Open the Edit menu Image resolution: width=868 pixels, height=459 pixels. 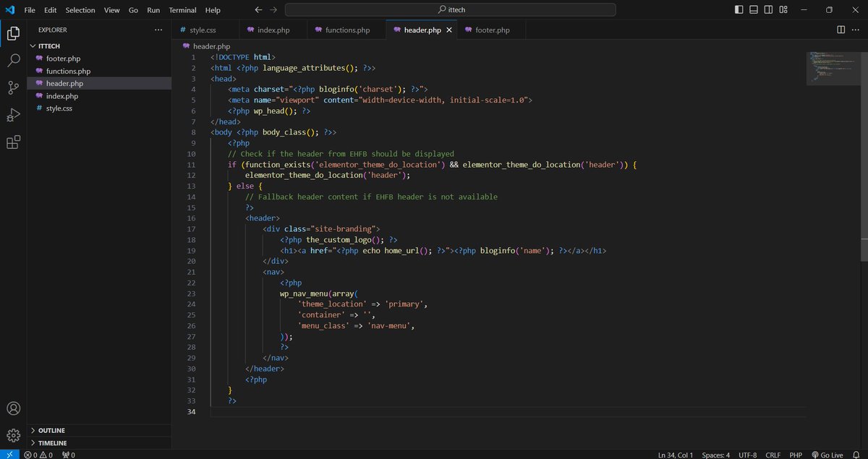point(50,10)
